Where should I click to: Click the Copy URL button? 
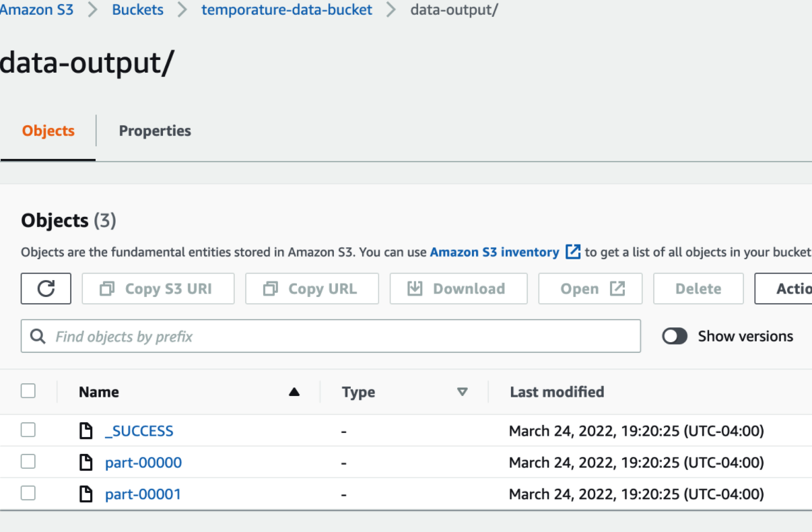(x=312, y=288)
